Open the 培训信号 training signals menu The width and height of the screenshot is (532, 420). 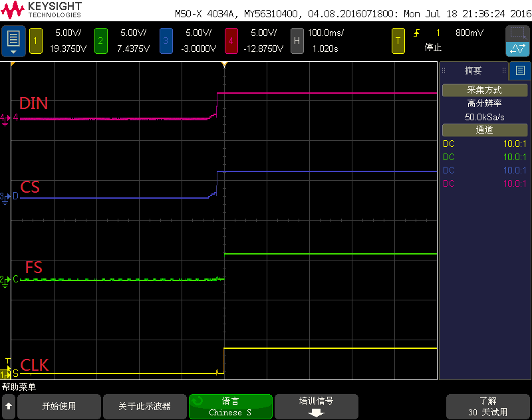317,407
